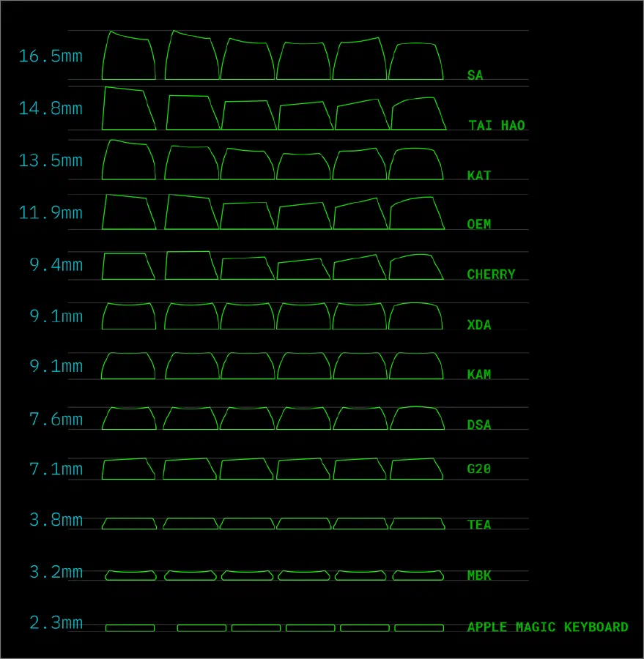644x659 pixels.
Task: Select the last keycap outline in CHERRY row
Action: [x=416, y=267]
